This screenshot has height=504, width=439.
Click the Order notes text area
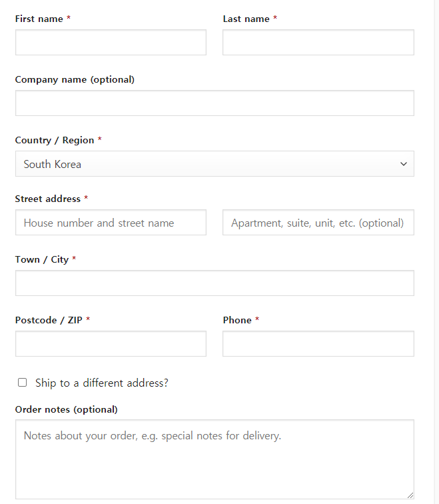[215, 459]
